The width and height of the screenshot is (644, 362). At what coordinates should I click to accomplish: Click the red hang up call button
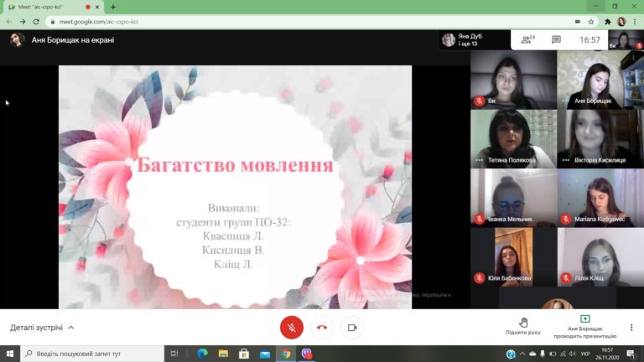pyautogui.click(x=322, y=328)
